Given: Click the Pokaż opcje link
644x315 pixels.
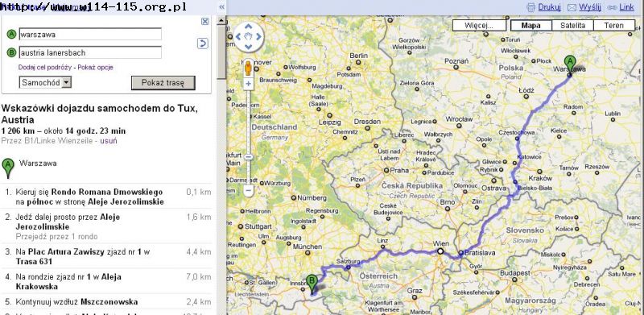Looking at the screenshot, I should pyautogui.click(x=95, y=67).
